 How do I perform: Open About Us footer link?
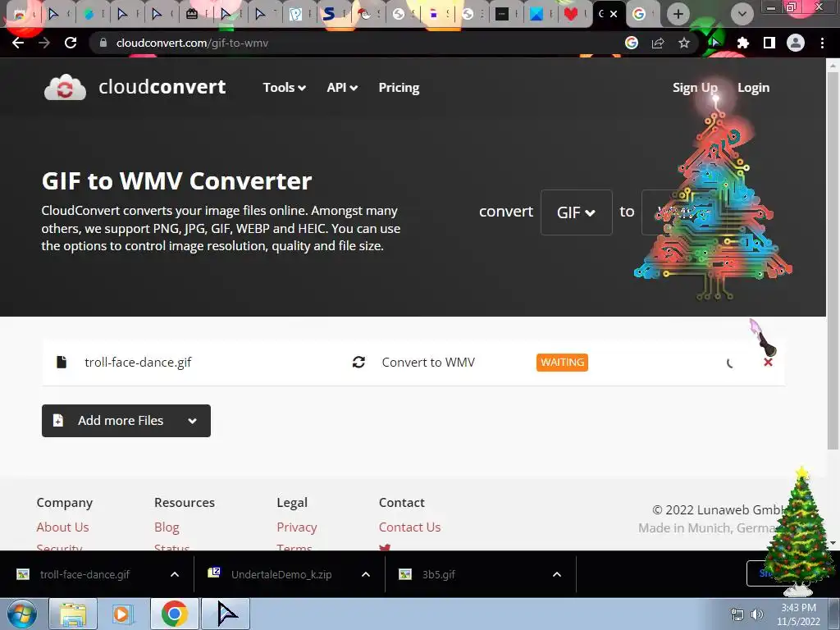62,527
